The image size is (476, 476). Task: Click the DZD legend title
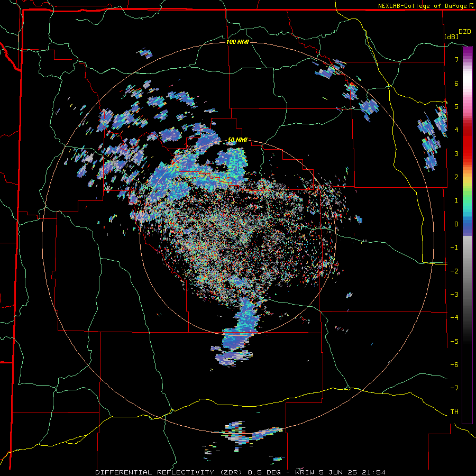click(465, 32)
